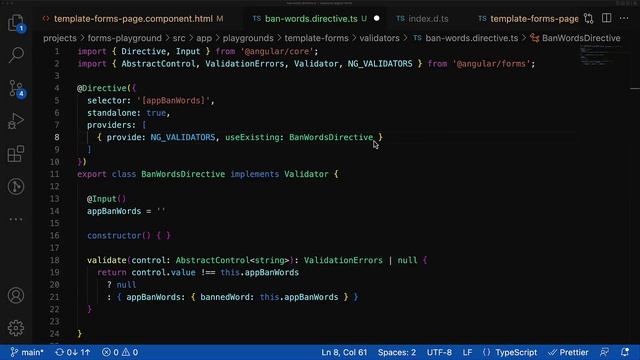Close the unsaved ban-words.directive.ts tab dot
The image size is (640, 360).
point(376,18)
